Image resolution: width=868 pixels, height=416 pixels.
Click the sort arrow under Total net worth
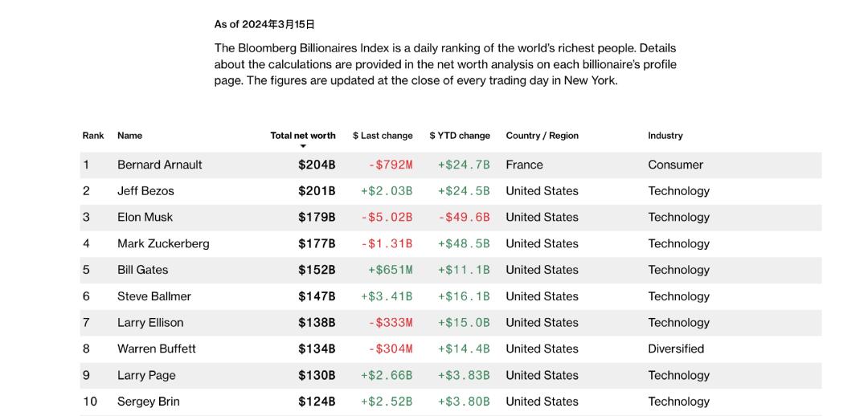pyautogui.click(x=303, y=146)
